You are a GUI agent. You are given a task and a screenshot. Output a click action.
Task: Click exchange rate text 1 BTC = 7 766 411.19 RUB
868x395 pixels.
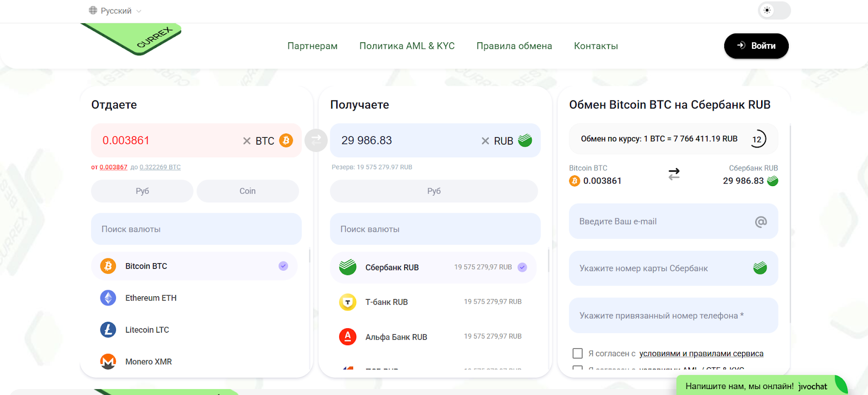click(x=691, y=139)
